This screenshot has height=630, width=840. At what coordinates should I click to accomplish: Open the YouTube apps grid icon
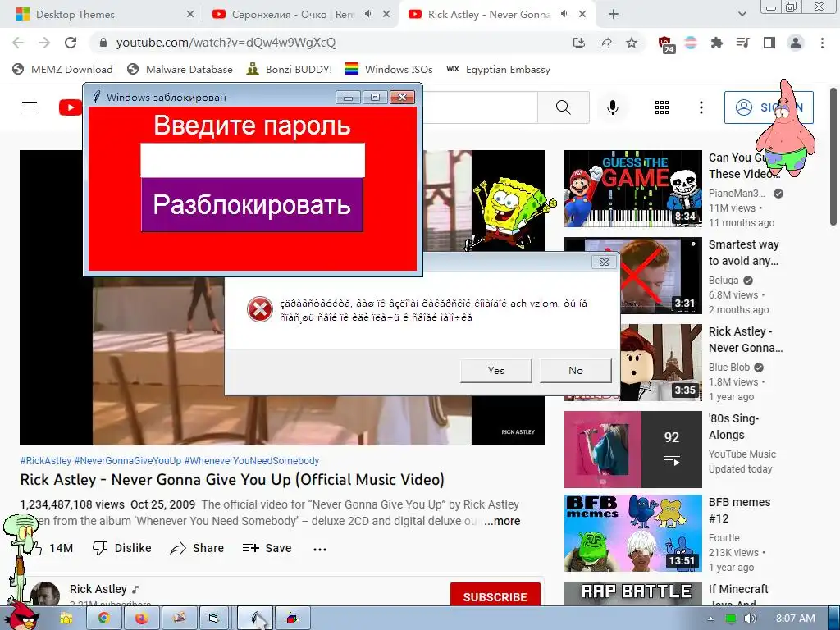click(662, 107)
